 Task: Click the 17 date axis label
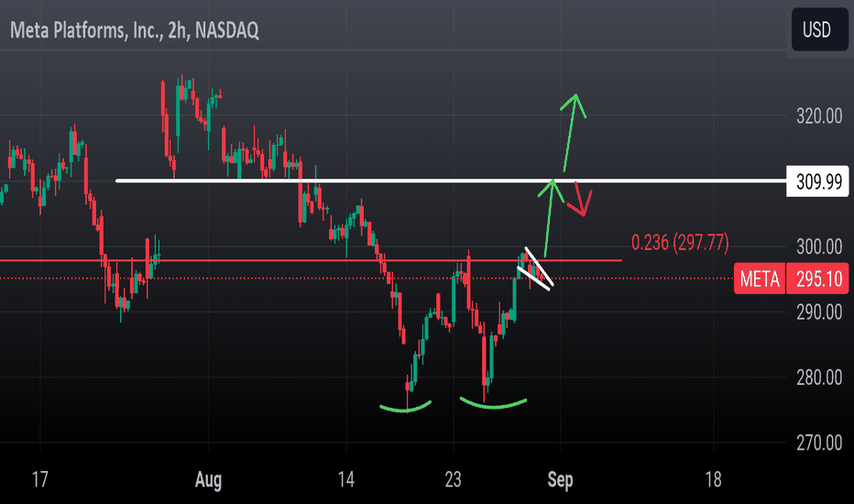click(x=39, y=480)
